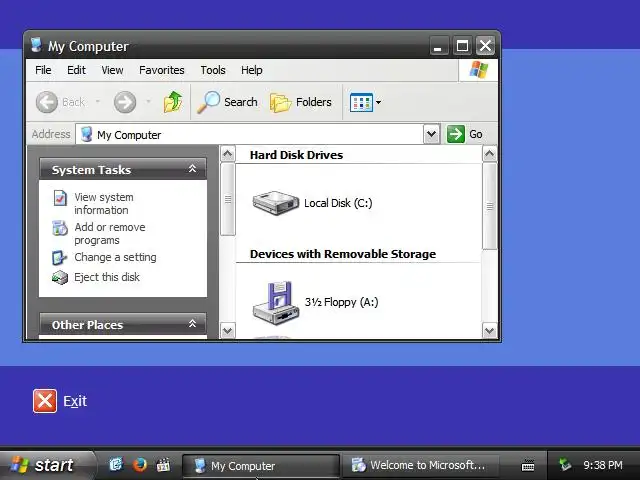The width and height of the screenshot is (640, 480).
Task: Open the Help menu
Action: point(251,70)
